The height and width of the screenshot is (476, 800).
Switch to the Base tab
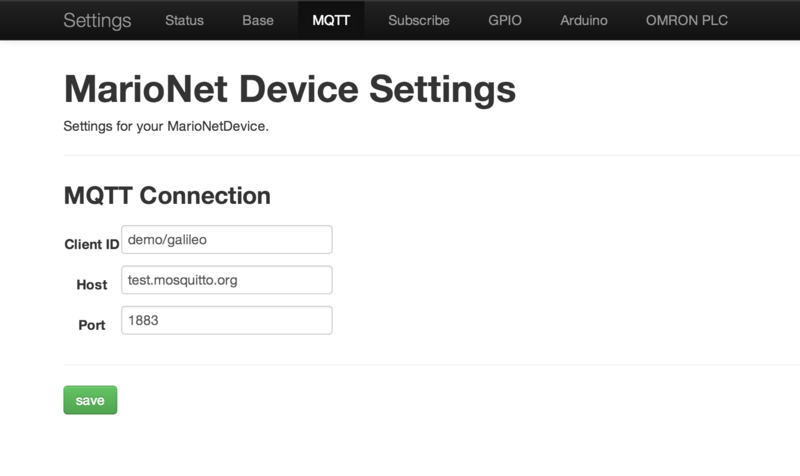pyautogui.click(x=258, y=20)
